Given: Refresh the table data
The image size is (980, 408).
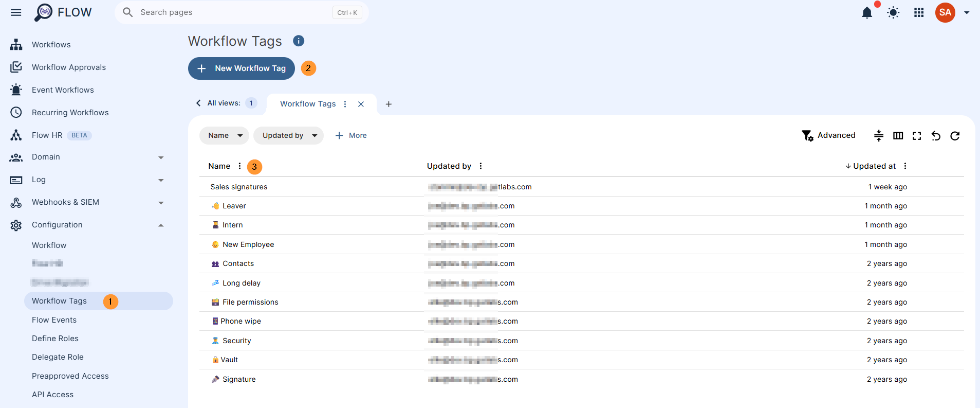Looking at the screenshot, I should 955,136.
